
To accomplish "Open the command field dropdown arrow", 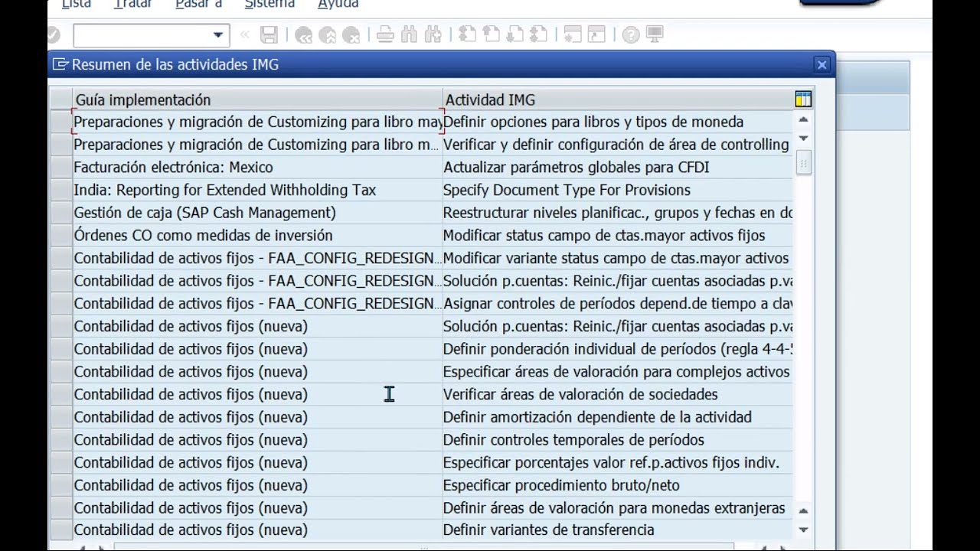I will click(x=218, y=35).
